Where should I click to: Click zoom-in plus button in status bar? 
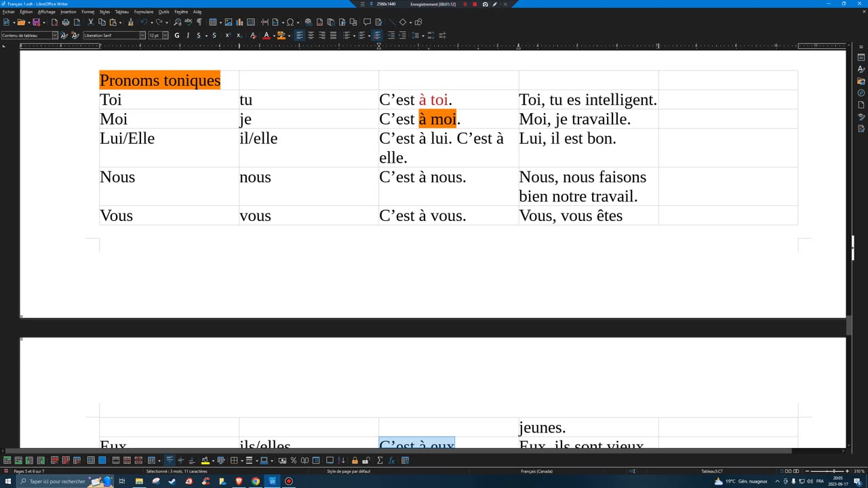pyautogui.click(x=847, y=471)
